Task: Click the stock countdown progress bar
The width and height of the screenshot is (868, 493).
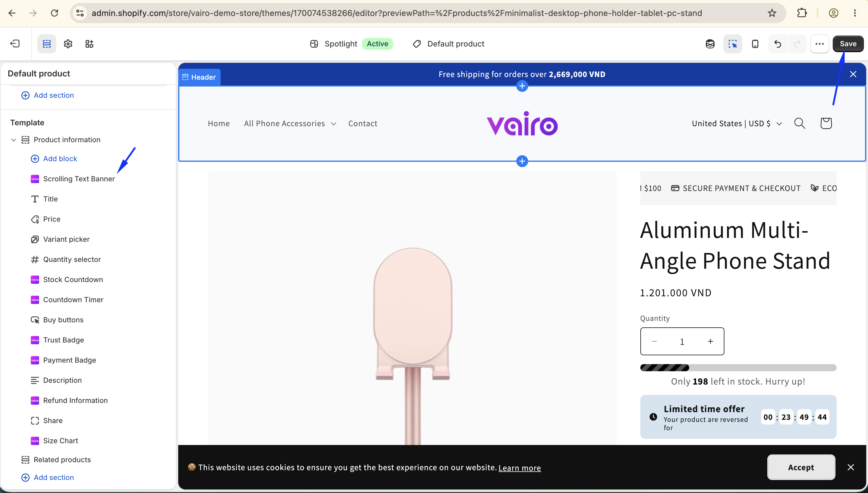Action: tap(738, 368)
